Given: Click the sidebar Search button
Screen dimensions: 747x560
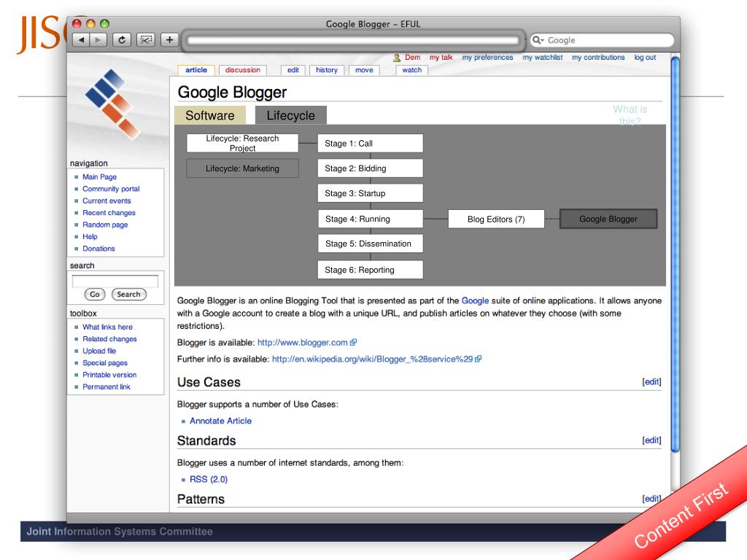Looking at the screenshot, I should (128, 295).
